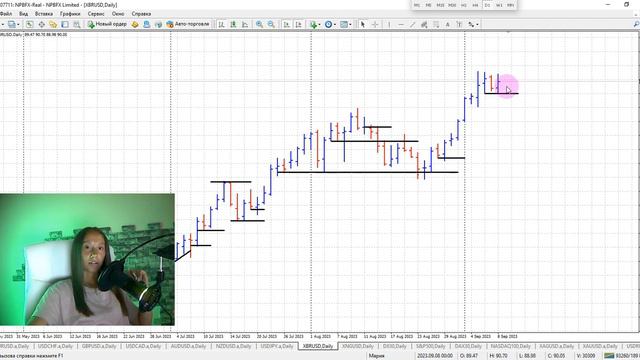Expand the profiles dropdown arrow
640x360 pixels.
(x=18, y=24)
